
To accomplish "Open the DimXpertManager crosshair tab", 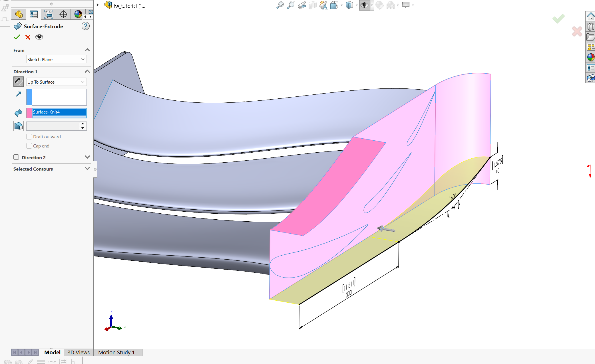I will click(63, 14).
